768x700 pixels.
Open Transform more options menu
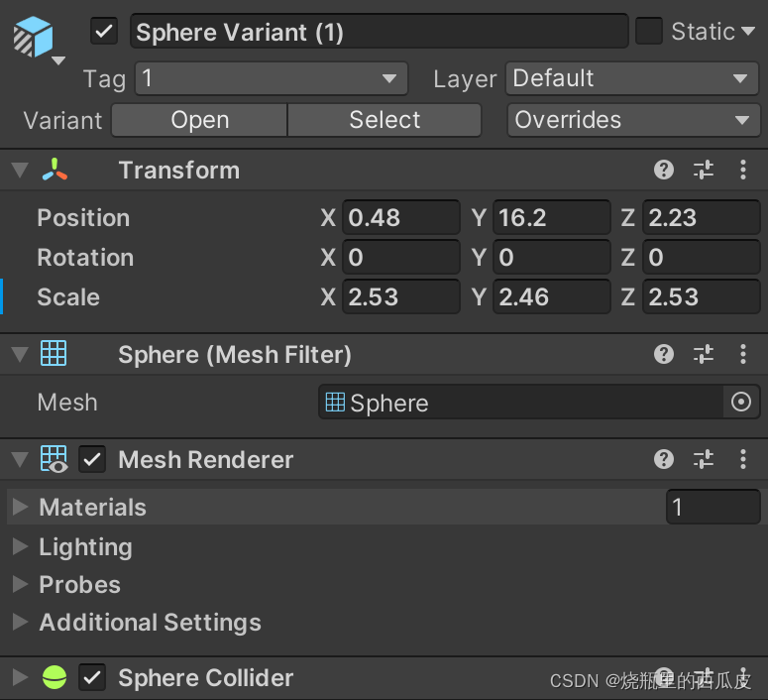coord(743,170)
